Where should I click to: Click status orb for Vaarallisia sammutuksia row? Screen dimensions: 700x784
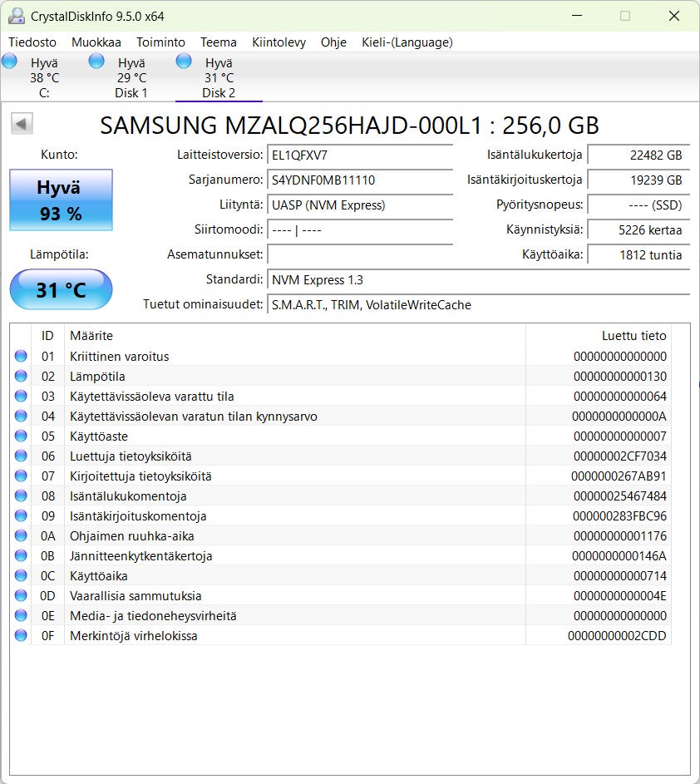pos(21,596)
